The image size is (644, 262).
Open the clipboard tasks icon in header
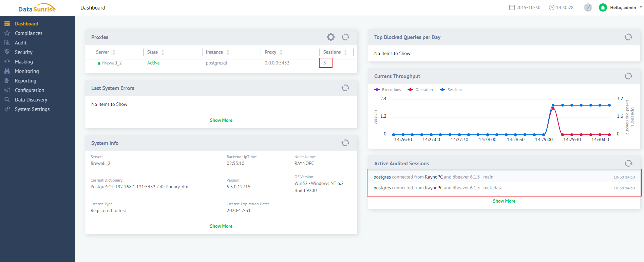pos(588,7)
